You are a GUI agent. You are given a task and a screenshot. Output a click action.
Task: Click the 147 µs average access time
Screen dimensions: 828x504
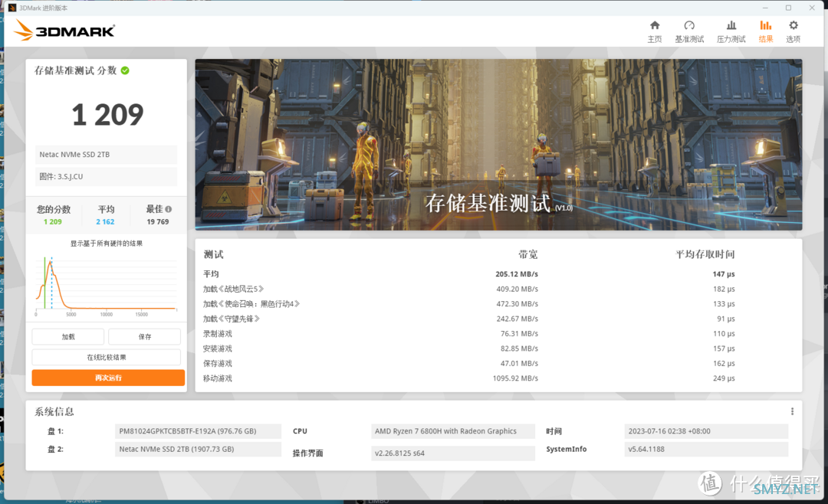[724, 274]
